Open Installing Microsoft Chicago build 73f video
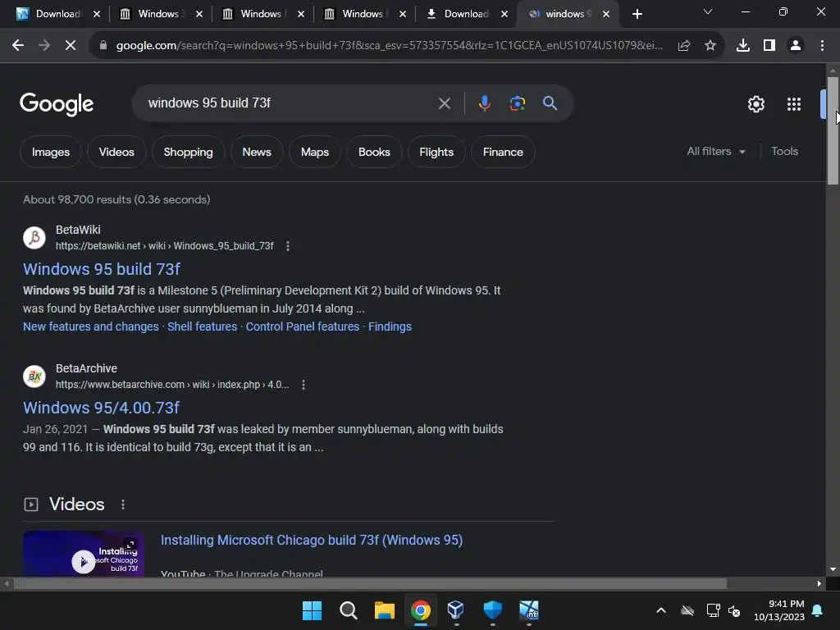The width and height of the screenshot is (840, 630). tap(311, 540)
